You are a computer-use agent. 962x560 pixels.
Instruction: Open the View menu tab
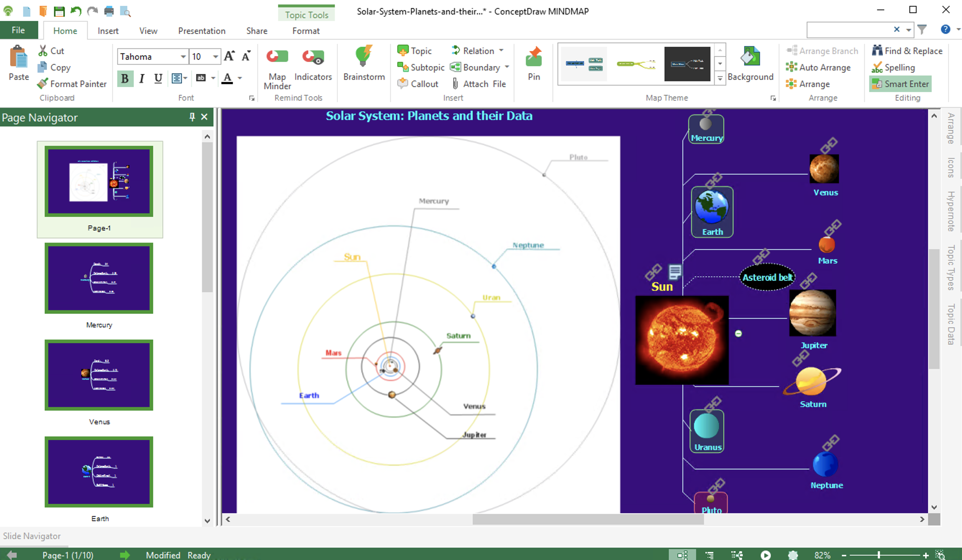[147, 31]
